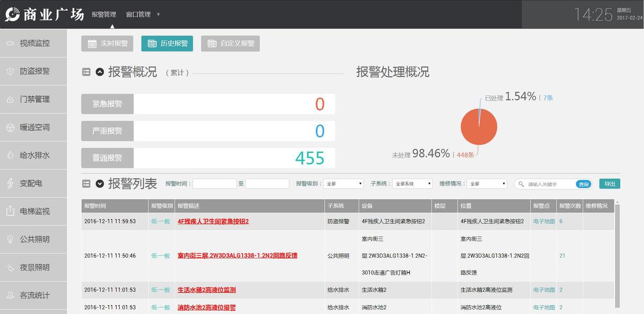Open the 报警级别 dropdown
The width and height of the screenshot is (644, 314).
(x=343, y=183)
